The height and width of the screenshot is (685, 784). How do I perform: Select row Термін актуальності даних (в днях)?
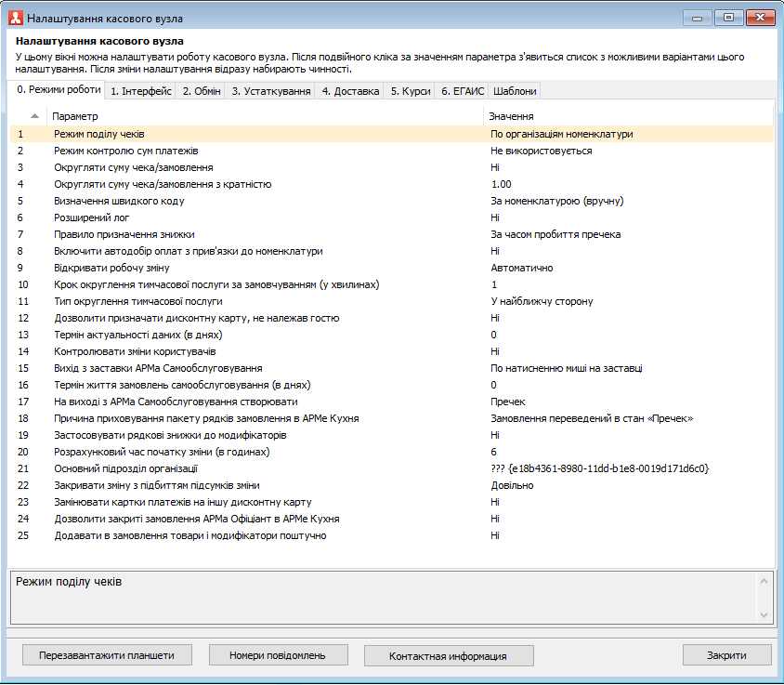coord(391,335)
